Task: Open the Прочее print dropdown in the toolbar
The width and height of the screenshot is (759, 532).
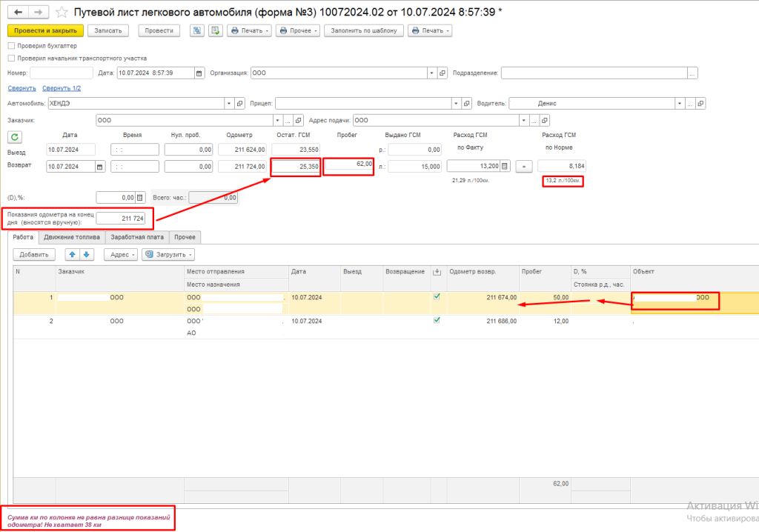Action: tap(298, 30)
